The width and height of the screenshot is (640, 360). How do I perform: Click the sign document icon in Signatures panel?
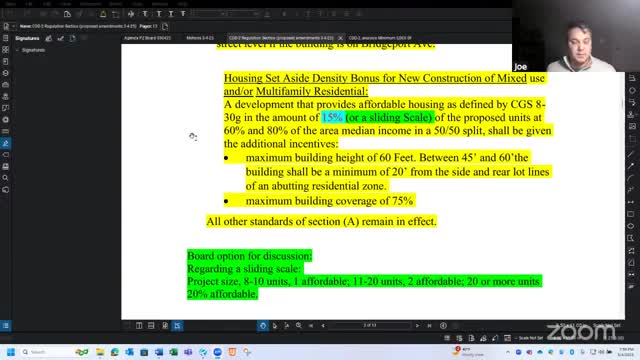point(49,38)
